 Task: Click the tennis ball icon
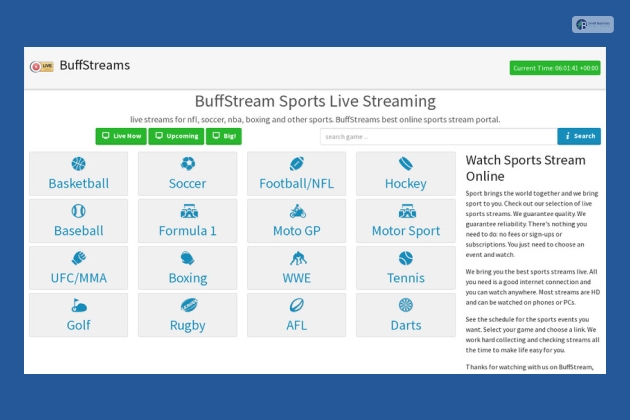coord(405,258)
